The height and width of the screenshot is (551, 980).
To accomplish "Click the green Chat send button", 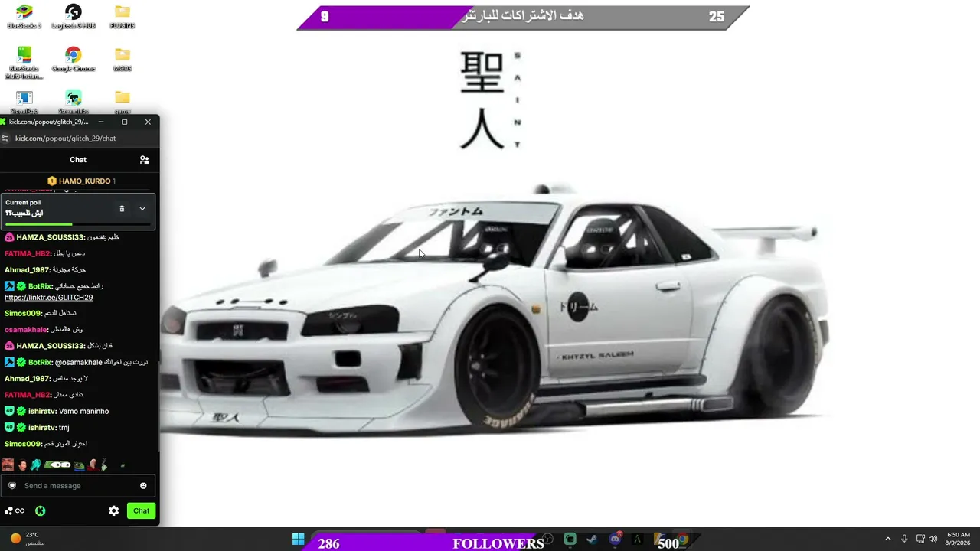I will [141, 510].
